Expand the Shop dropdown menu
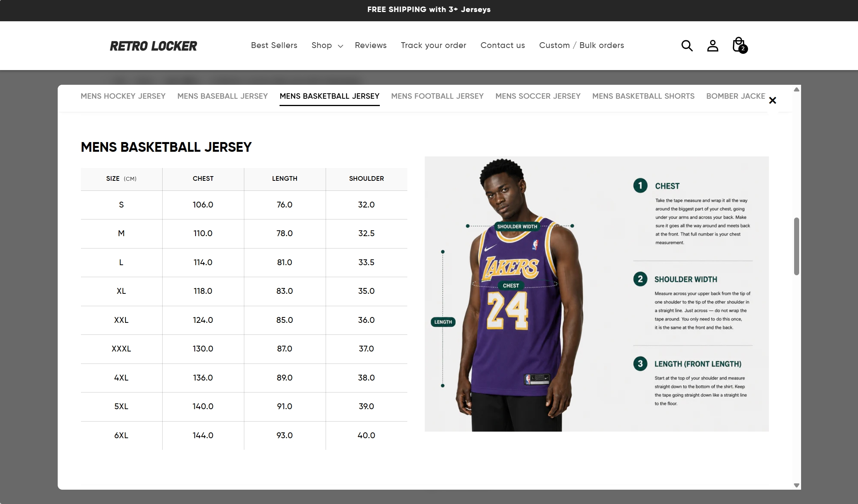 [327, 46]
